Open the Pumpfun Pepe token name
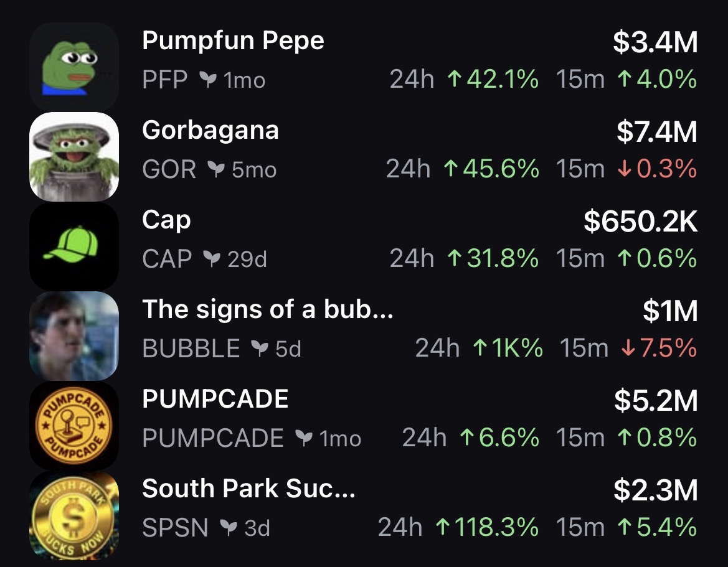 click(233, 41)
